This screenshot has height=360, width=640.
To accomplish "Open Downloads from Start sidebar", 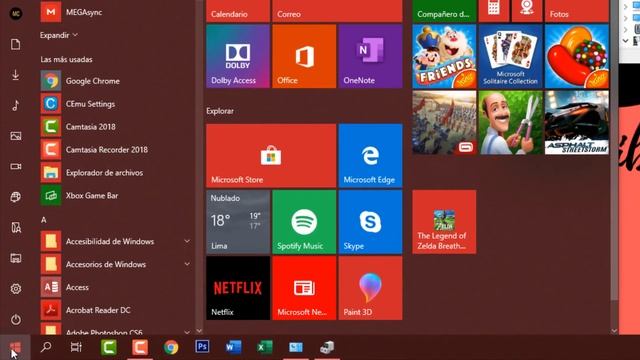I will coord(16,75).
